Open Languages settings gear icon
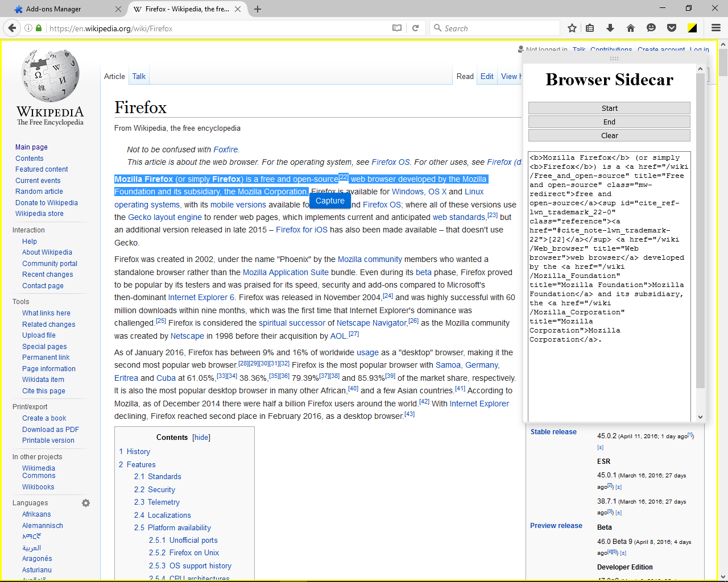 click(x=86, y=503)
